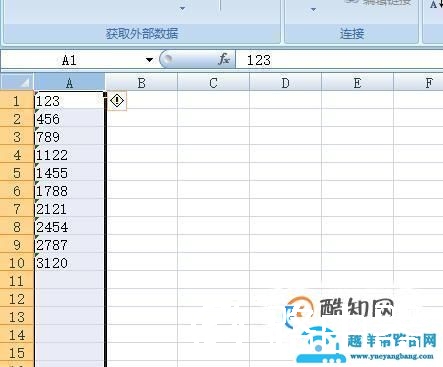
Task: Select row 6 header
Action: [17, 190]
